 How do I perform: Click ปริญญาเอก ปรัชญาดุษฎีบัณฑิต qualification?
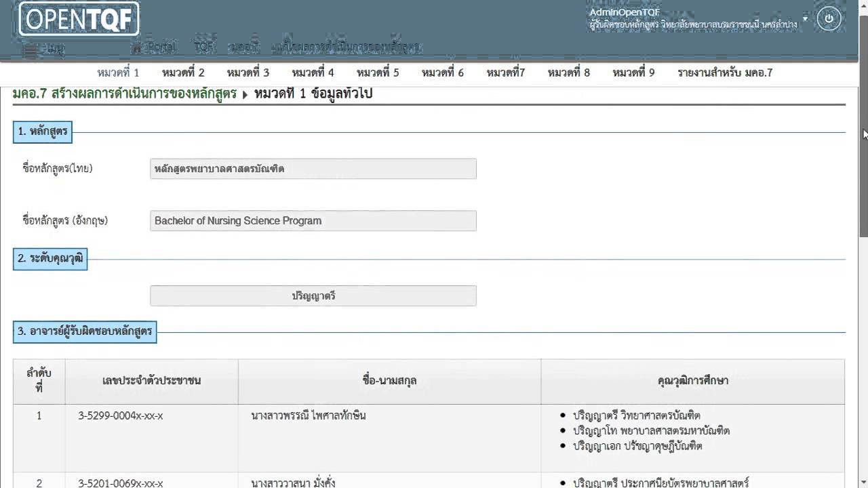pyautogui.click(x=637, y=447)
